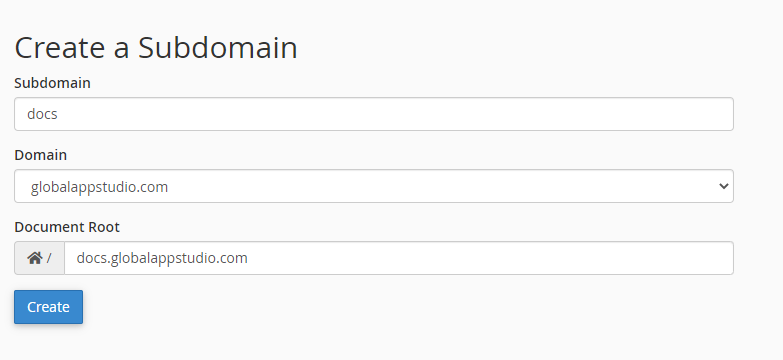Click the home directory icon
This screenshot has height=360, width=783.
(34, 258)
